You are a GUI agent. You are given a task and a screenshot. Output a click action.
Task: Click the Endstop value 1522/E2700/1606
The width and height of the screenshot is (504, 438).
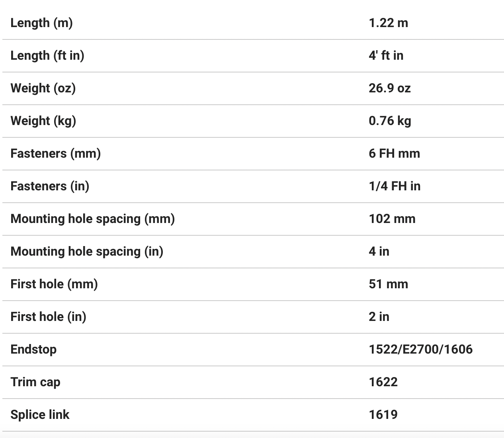420,350
